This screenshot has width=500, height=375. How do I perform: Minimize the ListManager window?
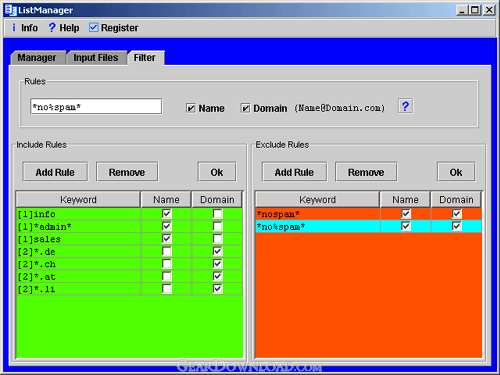462,10
